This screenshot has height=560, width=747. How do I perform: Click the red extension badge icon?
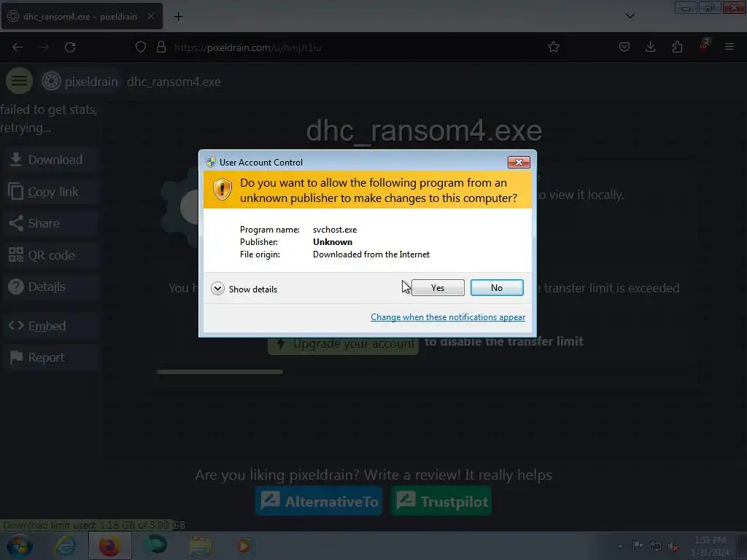pyautogui.click(x=704, y=44)
